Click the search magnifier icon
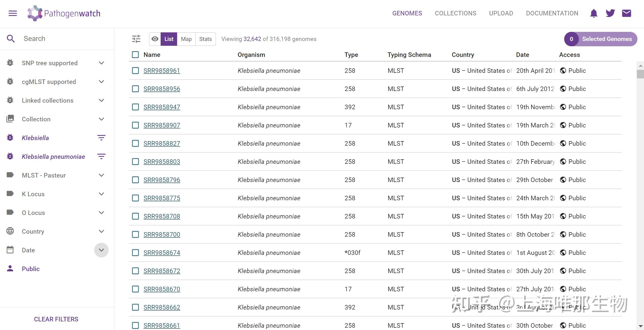 [x=11, y=39]
